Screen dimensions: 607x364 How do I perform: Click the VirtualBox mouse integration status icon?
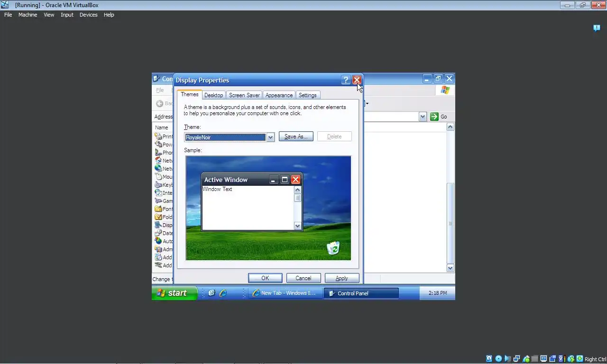pyautogui.click(x=571, y=359)
